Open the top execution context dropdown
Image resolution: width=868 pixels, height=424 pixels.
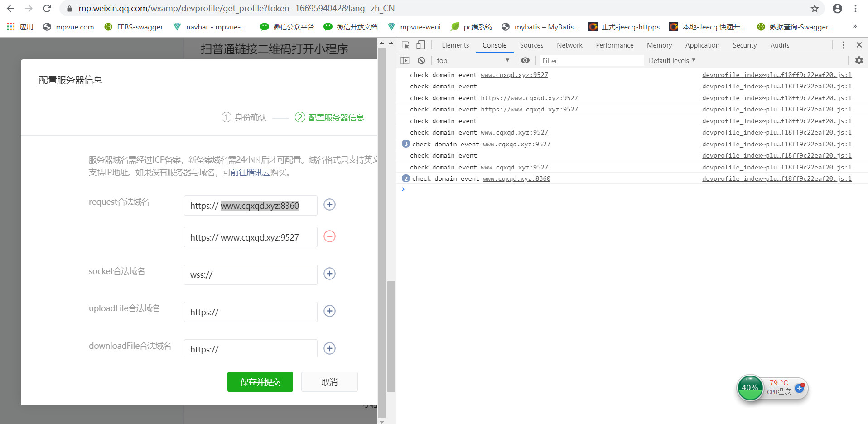point(473,61)
